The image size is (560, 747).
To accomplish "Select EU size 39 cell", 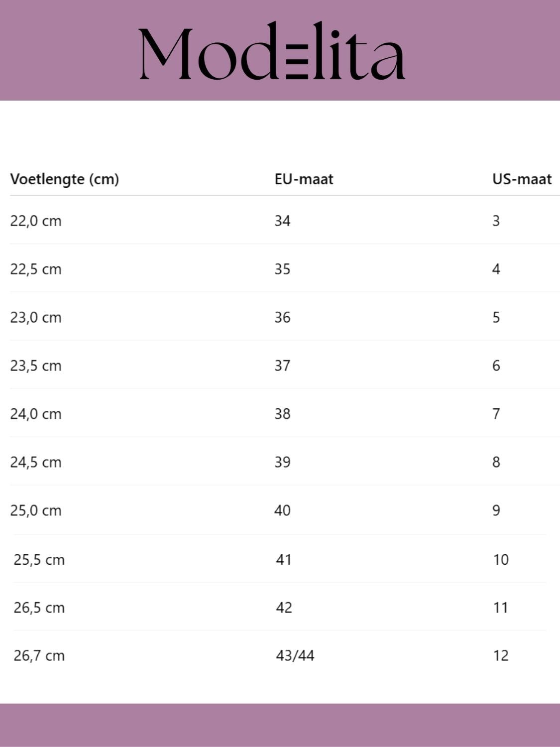I will 282,462.
